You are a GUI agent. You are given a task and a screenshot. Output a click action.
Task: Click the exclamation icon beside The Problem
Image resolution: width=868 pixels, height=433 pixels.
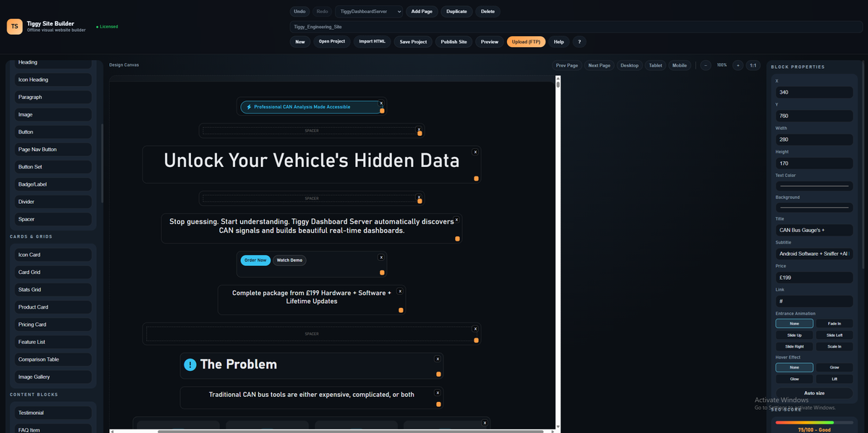click(x=190, y=365)
